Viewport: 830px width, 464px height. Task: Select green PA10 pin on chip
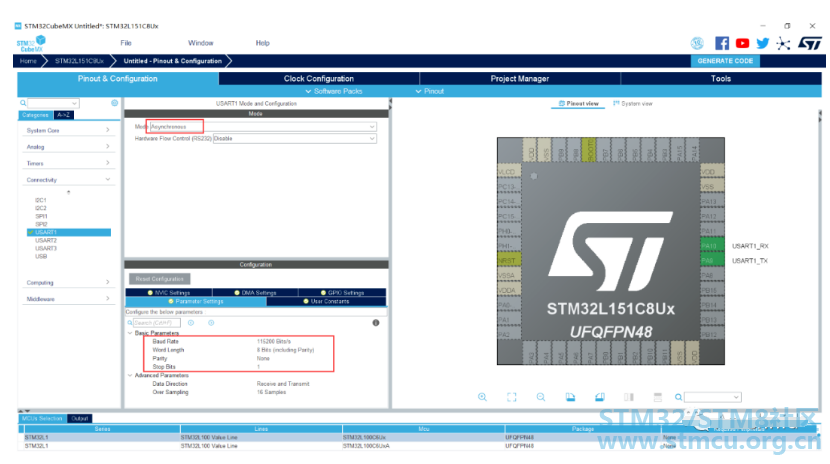712,246
